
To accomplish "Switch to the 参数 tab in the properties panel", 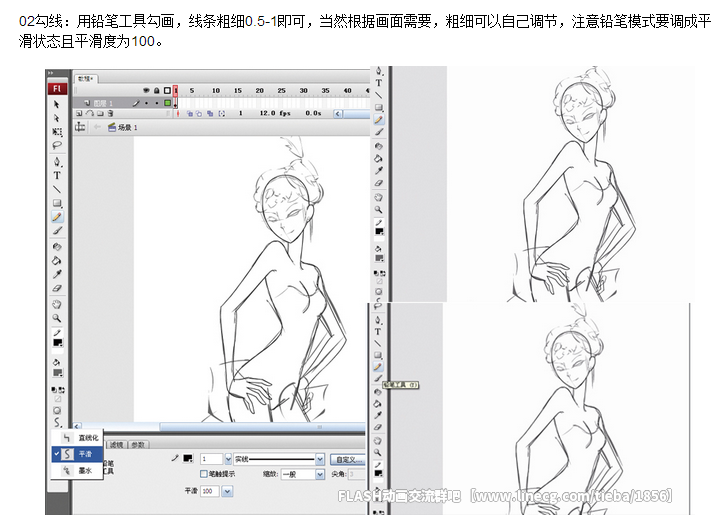I will [x=138, y=445].
